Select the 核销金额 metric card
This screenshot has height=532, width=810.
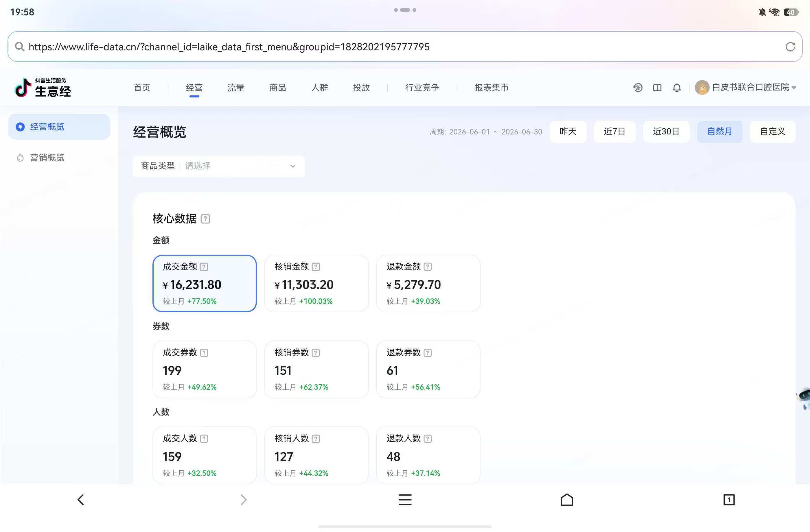click(316, 283)
